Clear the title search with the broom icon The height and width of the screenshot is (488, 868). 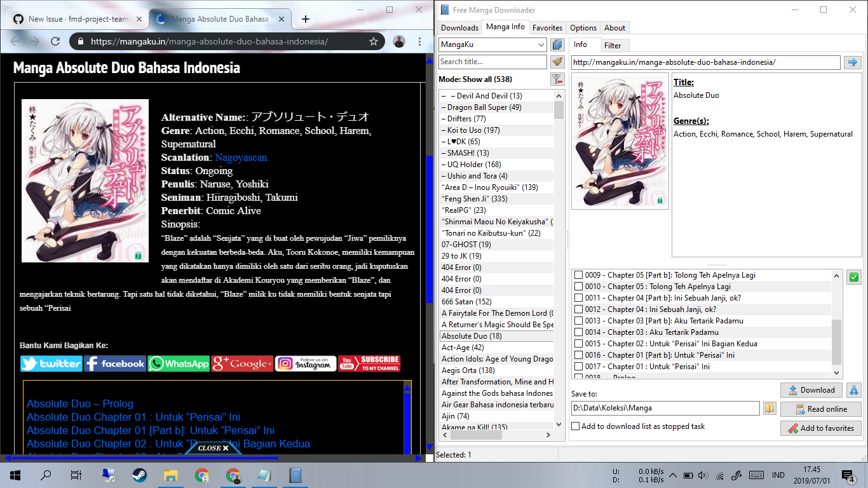coord(557,62)
